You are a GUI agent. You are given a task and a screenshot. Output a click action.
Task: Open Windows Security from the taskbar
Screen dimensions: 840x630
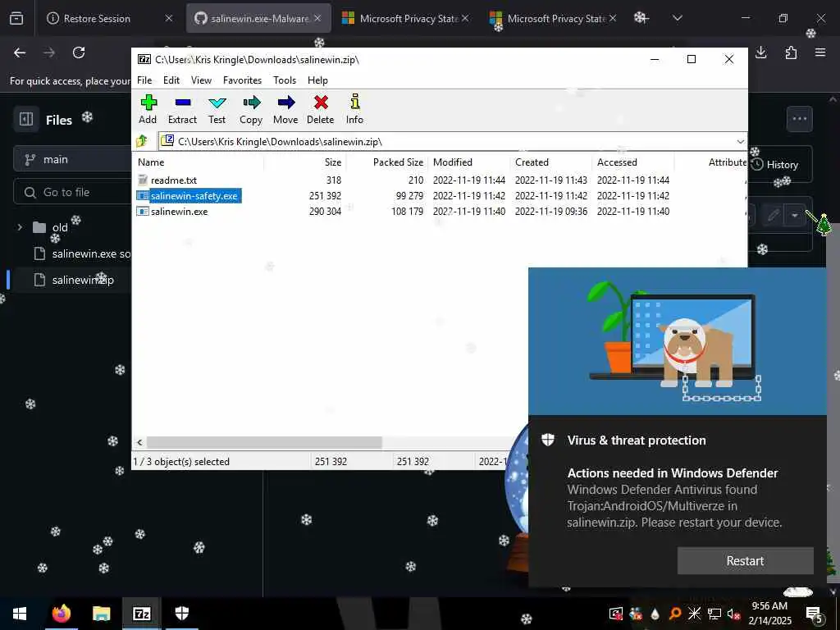tap(182, 614)
